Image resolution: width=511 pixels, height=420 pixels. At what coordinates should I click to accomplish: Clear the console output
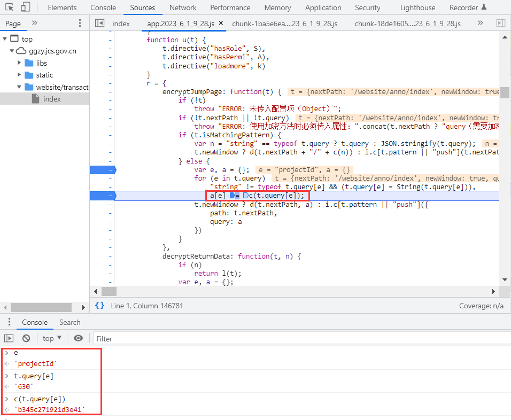(26, 338)
